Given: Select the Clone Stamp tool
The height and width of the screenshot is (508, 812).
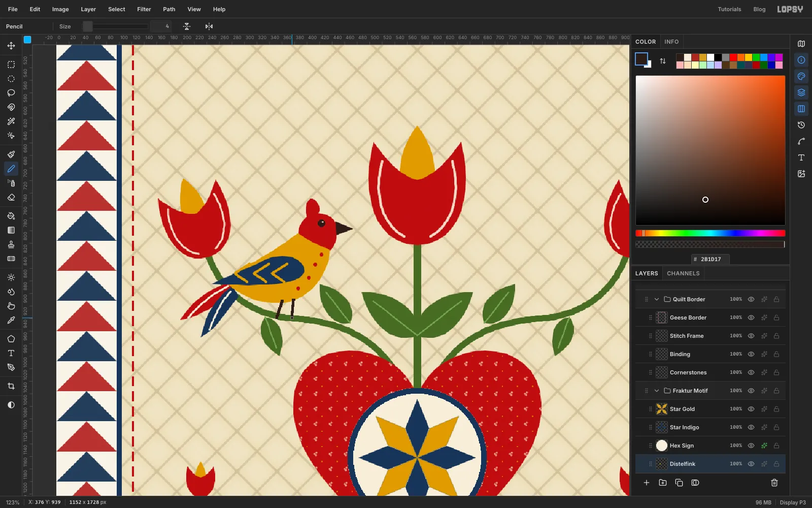Looking at the screenshot, I should [x=11, y=244].
